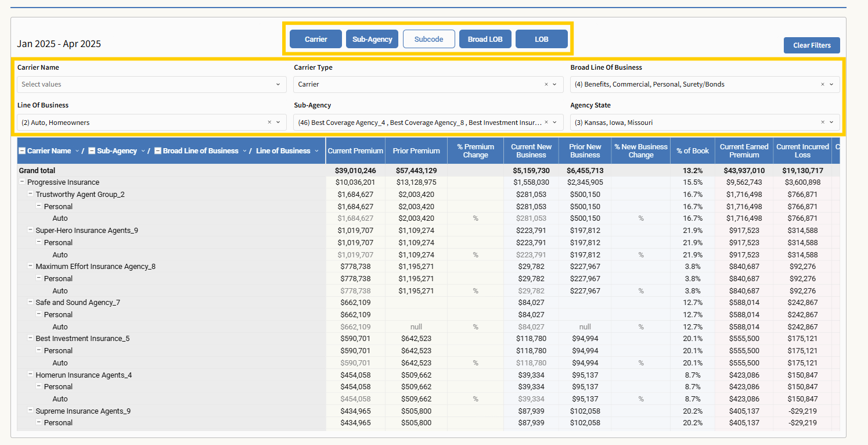Click the Current Premium column header
Viewport: 868px width, 445px height.
355,151
